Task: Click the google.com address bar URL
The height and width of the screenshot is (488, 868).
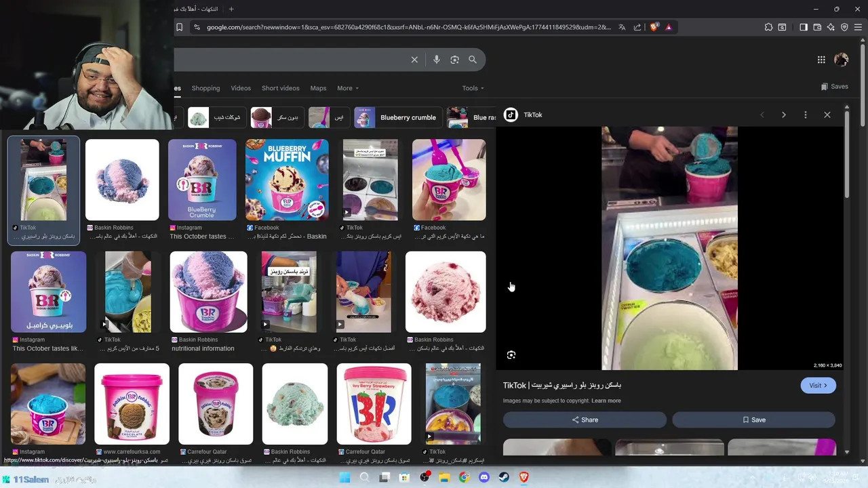Action: [409, 27]
